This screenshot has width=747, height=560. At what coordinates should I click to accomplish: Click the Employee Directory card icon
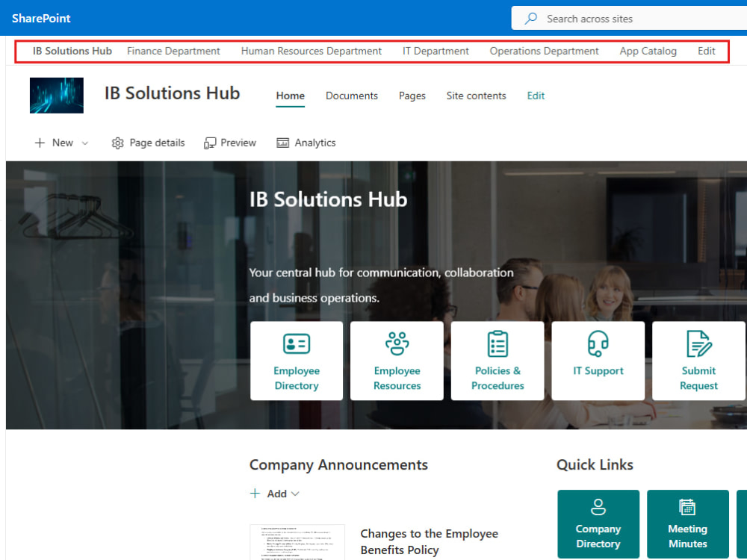pos(297,343)
